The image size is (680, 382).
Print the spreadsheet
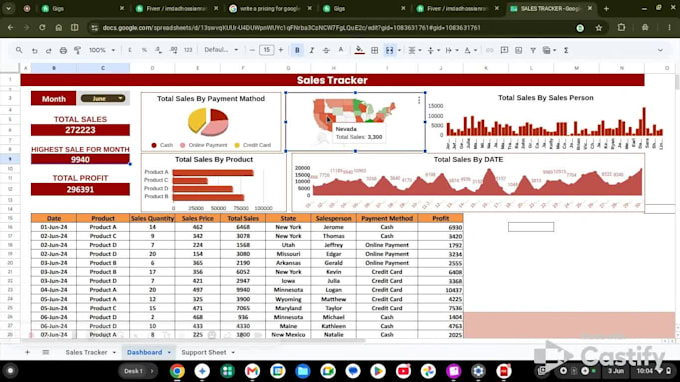click(63, 50)
